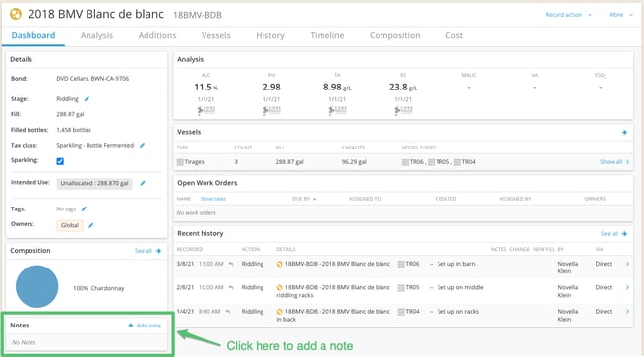The image size is (644, 357).
Task: Click the TR05 vessel code icon in Vessels
Action: (x=432, y=162)
